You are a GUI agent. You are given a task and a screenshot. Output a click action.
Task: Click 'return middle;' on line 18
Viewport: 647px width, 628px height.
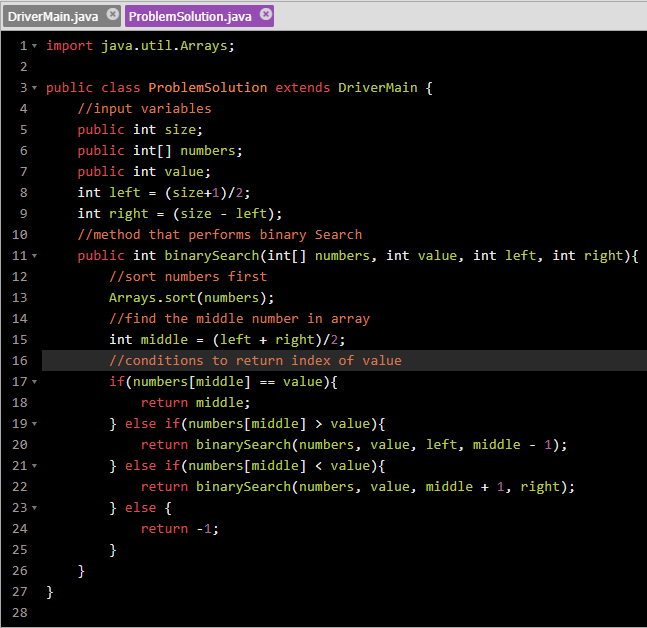(x=196, y=403)
